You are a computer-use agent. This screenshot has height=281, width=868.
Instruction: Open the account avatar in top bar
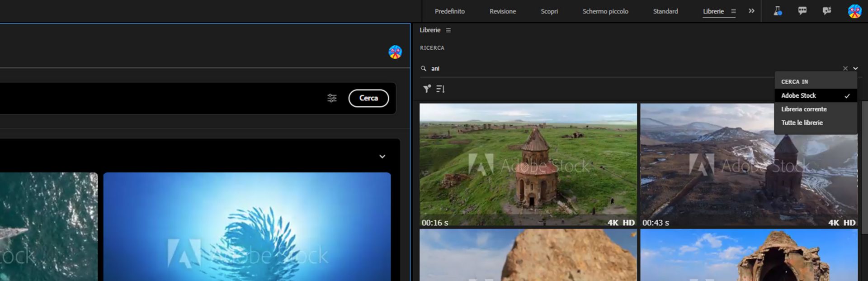(x=854, y=11)
